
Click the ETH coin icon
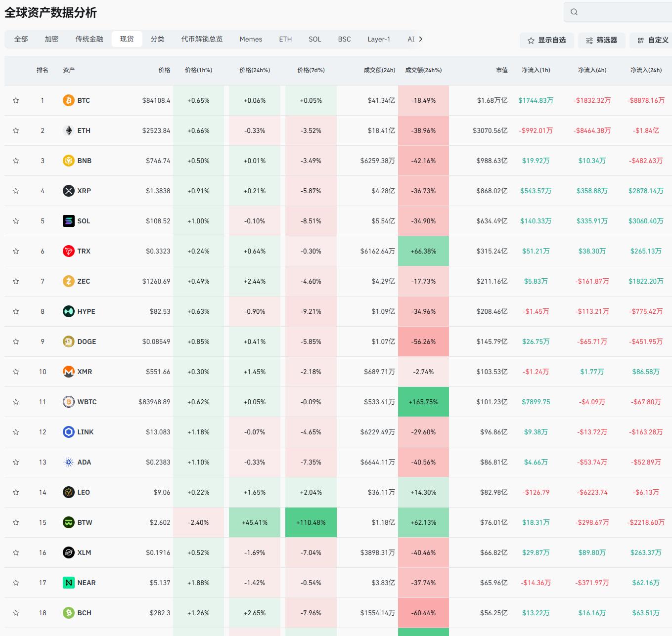click(69, 130)
